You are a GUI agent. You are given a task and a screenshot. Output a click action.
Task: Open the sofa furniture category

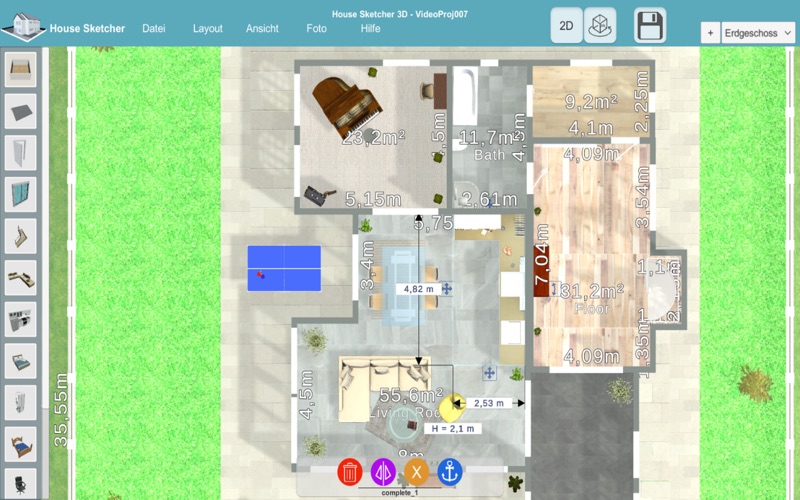(20, 278)
